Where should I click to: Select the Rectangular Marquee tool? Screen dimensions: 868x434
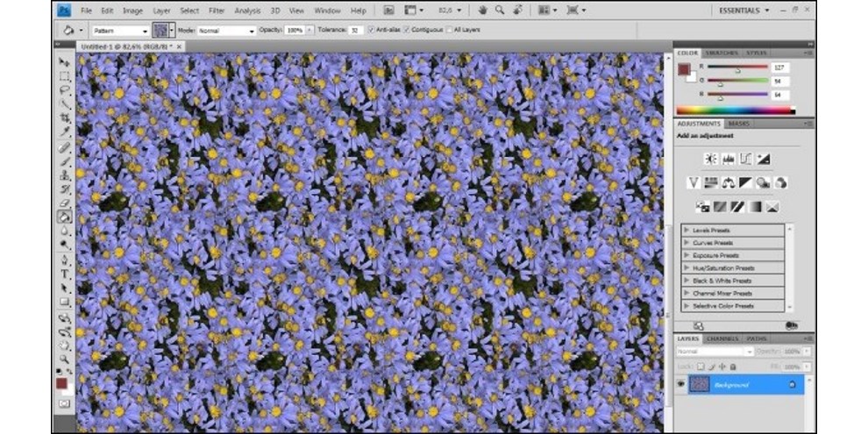(65, 76)
